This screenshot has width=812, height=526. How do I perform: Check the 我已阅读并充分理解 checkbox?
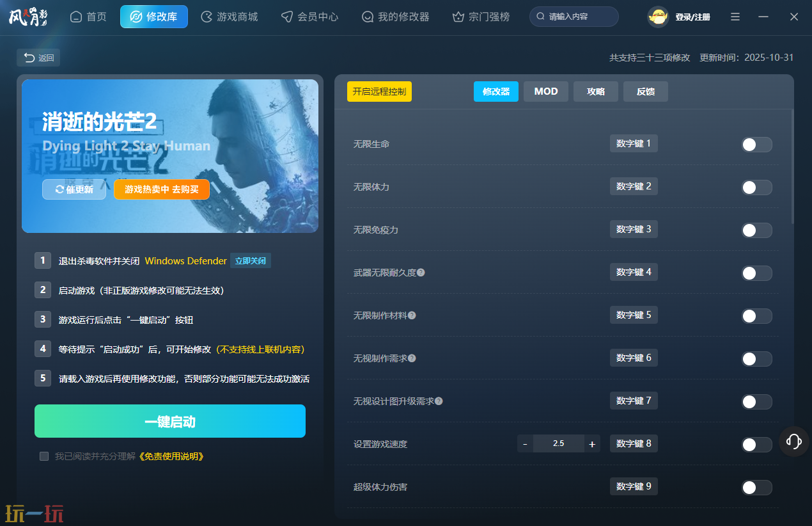pyautogui.click(x=44, y=456)
